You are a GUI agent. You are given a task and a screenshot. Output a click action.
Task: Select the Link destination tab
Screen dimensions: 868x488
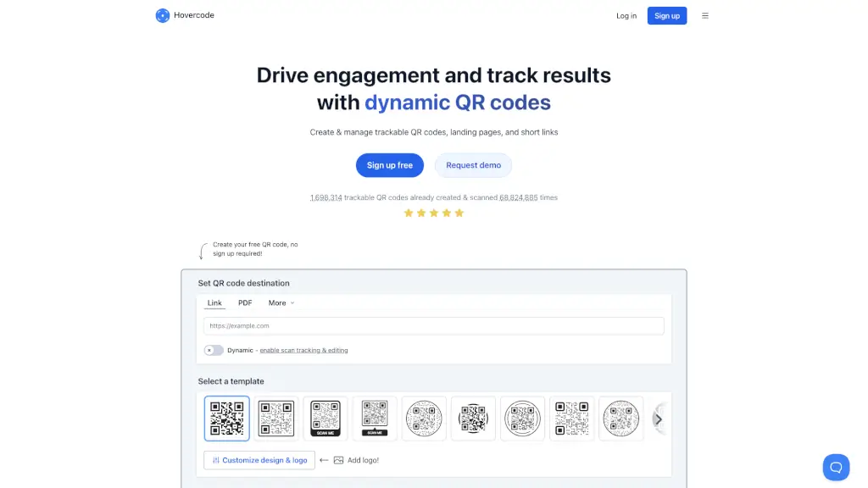pyautogui.click(x=214, y=302)
